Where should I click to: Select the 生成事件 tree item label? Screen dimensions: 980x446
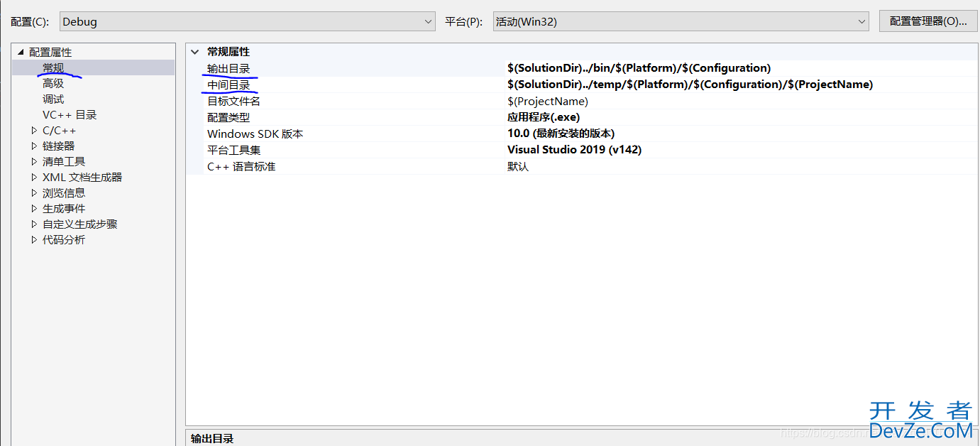(x=64, y=208)
